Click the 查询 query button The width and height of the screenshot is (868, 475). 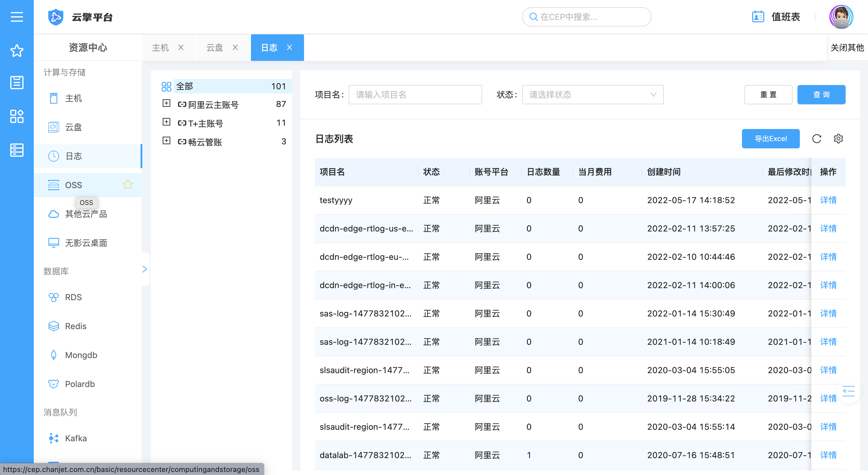[821, 95]
